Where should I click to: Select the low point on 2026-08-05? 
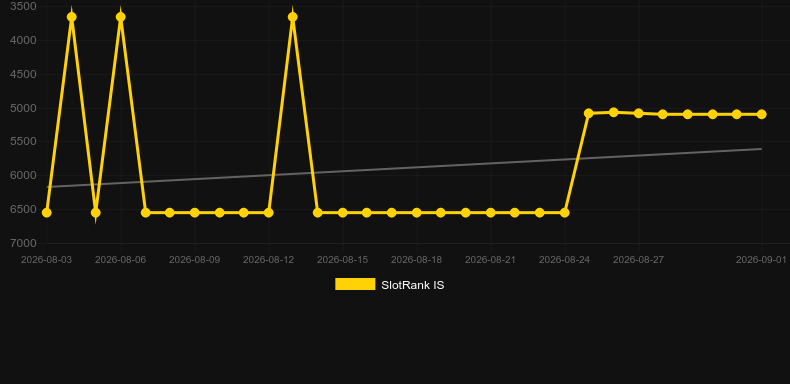[96, 213]
